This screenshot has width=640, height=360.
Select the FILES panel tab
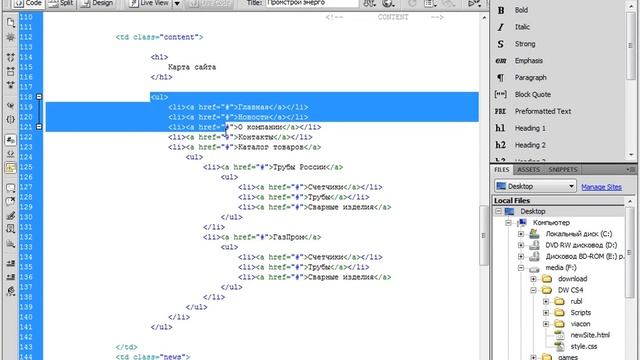click(x=502, y=170)
